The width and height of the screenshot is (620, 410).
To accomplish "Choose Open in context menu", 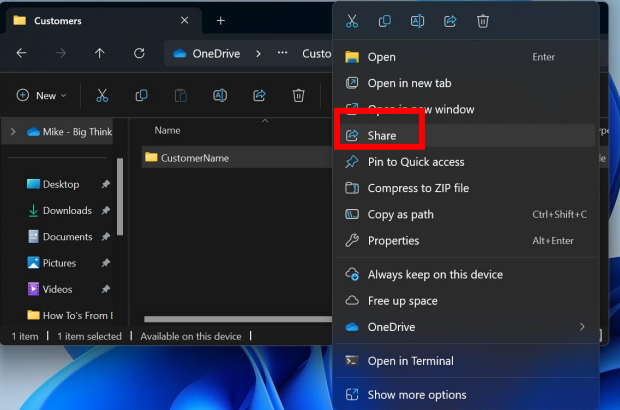I will (x=466, y=57).
